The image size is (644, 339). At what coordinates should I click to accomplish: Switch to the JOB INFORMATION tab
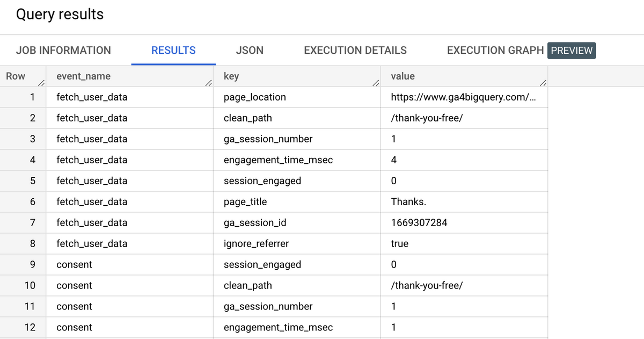[63, 50]
